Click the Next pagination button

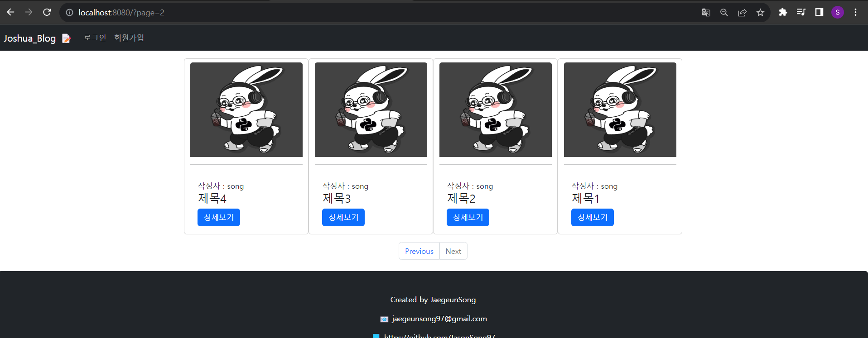[453, 251]
